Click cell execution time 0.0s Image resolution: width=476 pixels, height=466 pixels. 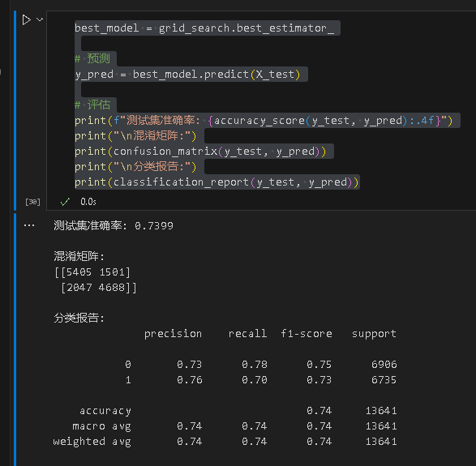tap(88, 202)
